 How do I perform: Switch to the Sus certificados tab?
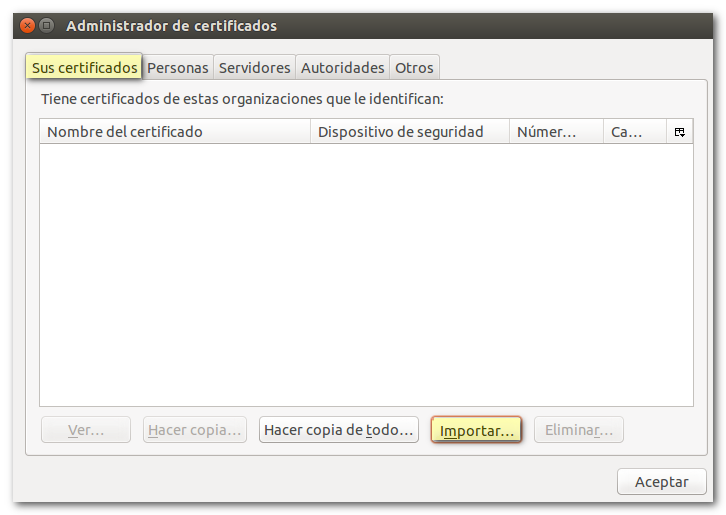pyautogui.click(x=85, y=67)
